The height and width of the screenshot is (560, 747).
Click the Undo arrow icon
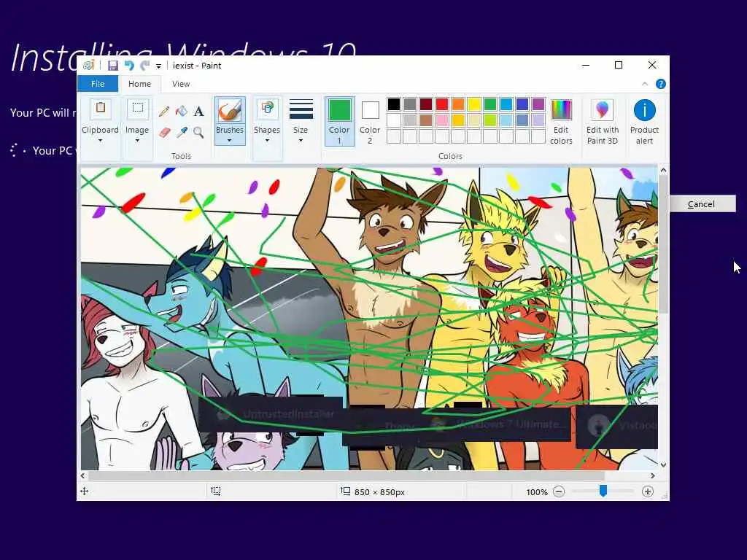click(x=129, y=66)
